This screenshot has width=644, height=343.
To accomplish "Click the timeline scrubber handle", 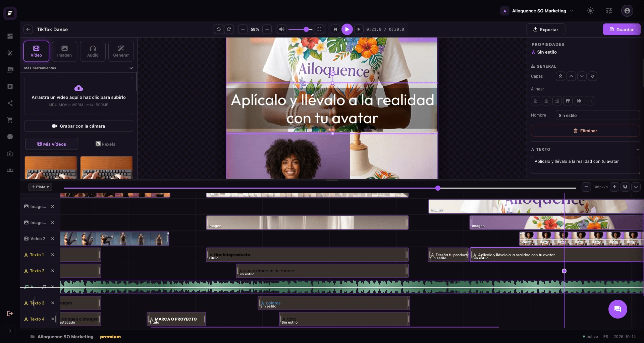I will coord(438,188).
